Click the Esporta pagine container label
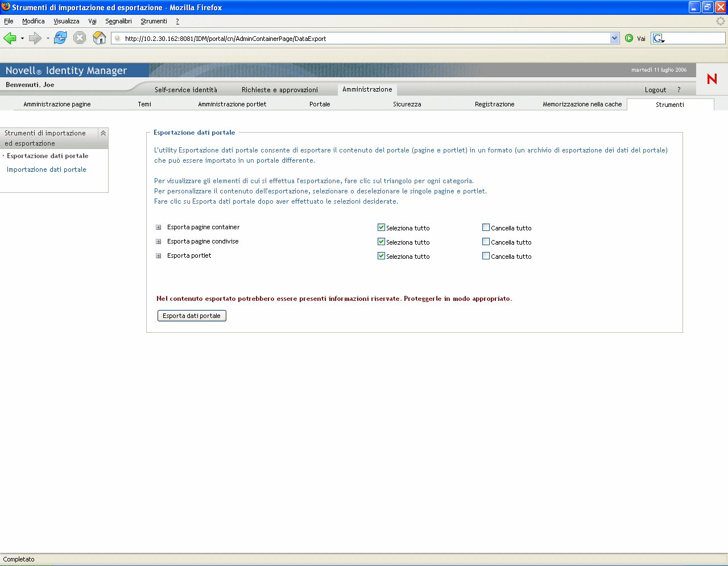The height and width of the screenshot is (566, 728). (203, 227)
